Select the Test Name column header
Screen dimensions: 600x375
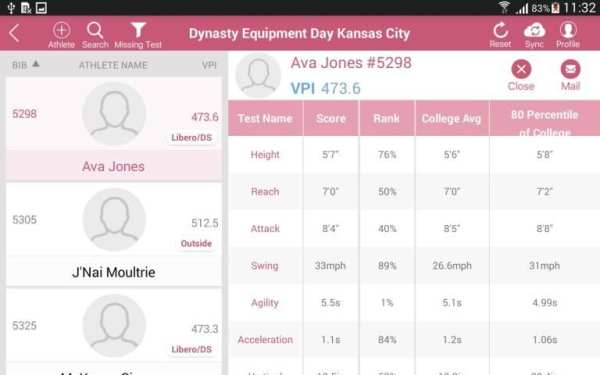tap(265, 118)
